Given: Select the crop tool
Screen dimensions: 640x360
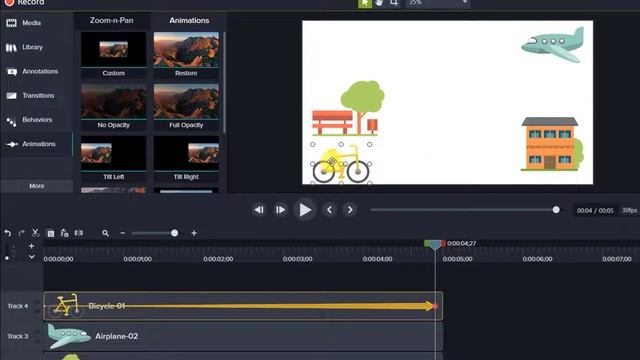Looking at the screenshot, I should (394, 3).
